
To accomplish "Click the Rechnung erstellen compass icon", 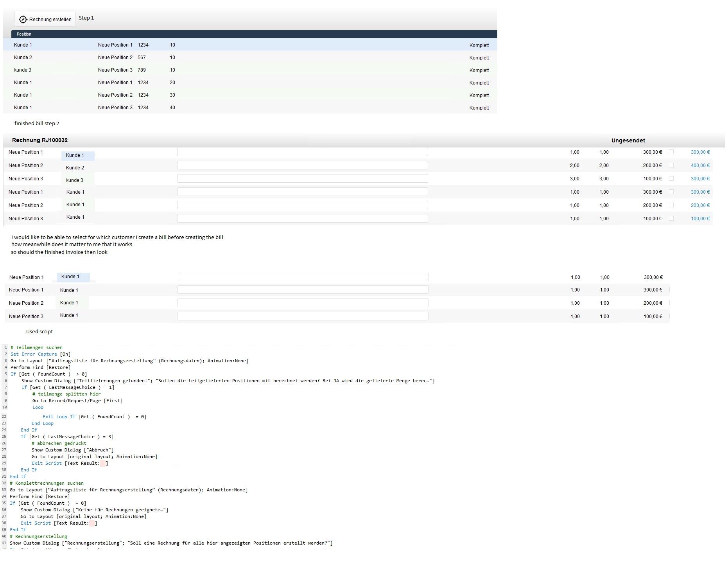I will (x=23, y=19).
